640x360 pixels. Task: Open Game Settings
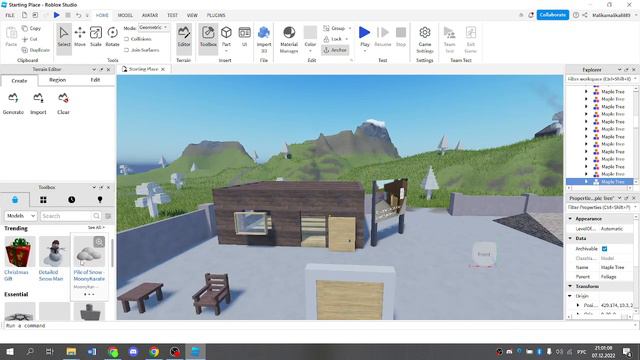(x=424, y=39)
